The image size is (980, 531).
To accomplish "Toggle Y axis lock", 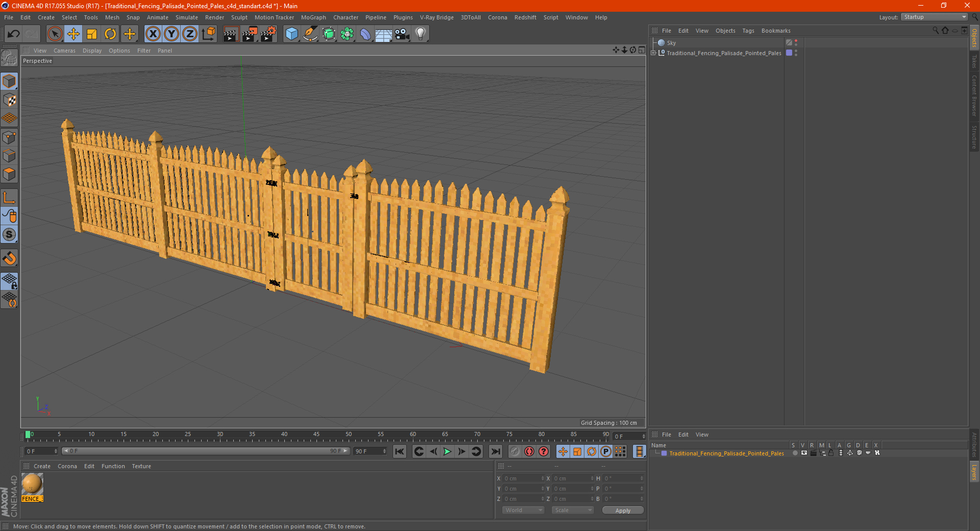I will [171, 34].
